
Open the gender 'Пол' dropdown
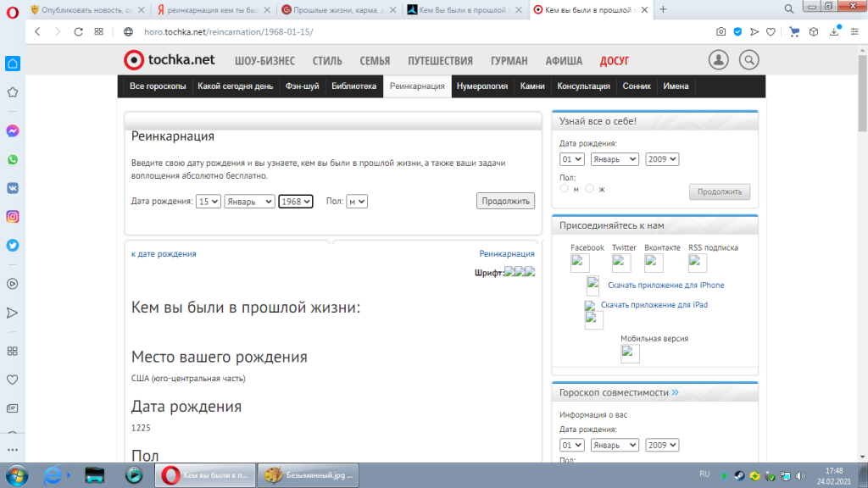click(357, 202)
